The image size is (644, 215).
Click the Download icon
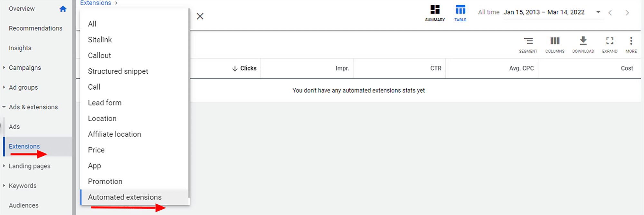tap(583, 41)
